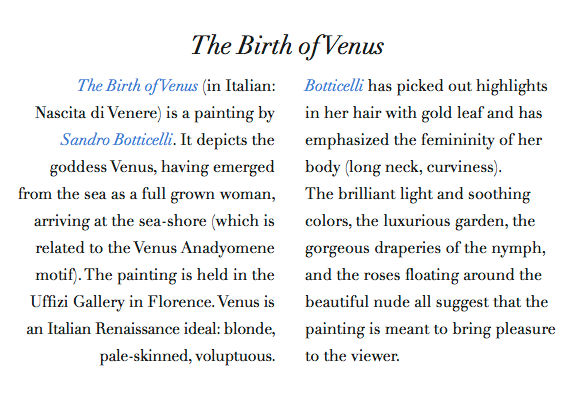Follow the 'Sandro Botticelli' hyperlink
Image resolution: width=582 pixels, height=409 pixels.
[x=117, y=140]
